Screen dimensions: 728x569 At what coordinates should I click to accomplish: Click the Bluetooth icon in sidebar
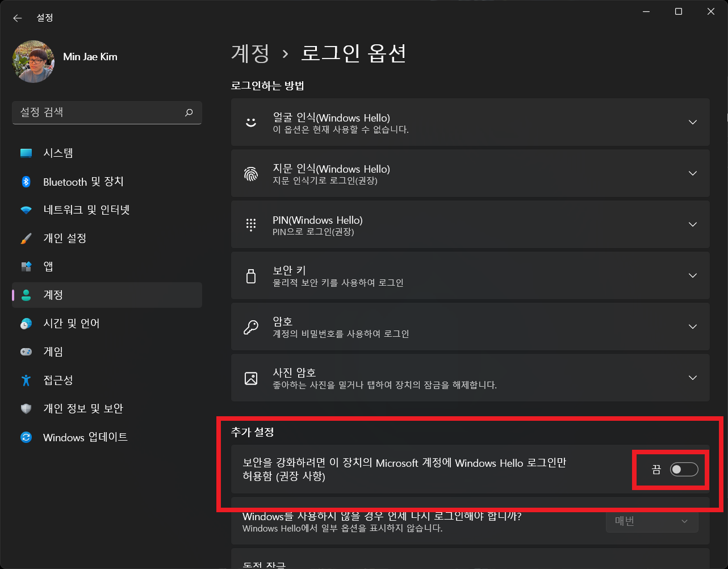26,182
